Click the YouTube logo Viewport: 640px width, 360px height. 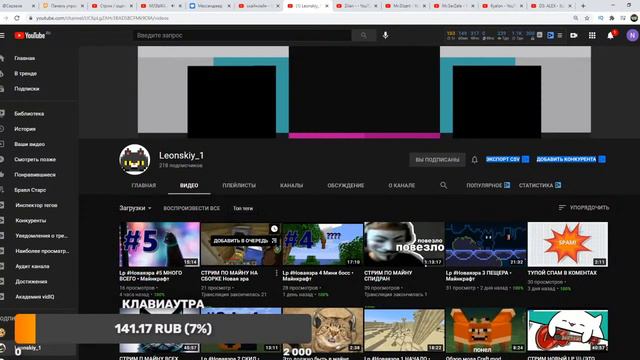pyautogui.click(x=30, y=36)
